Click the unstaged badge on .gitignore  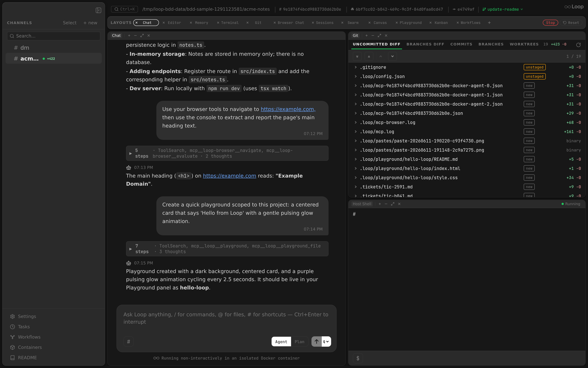(534, 67)
